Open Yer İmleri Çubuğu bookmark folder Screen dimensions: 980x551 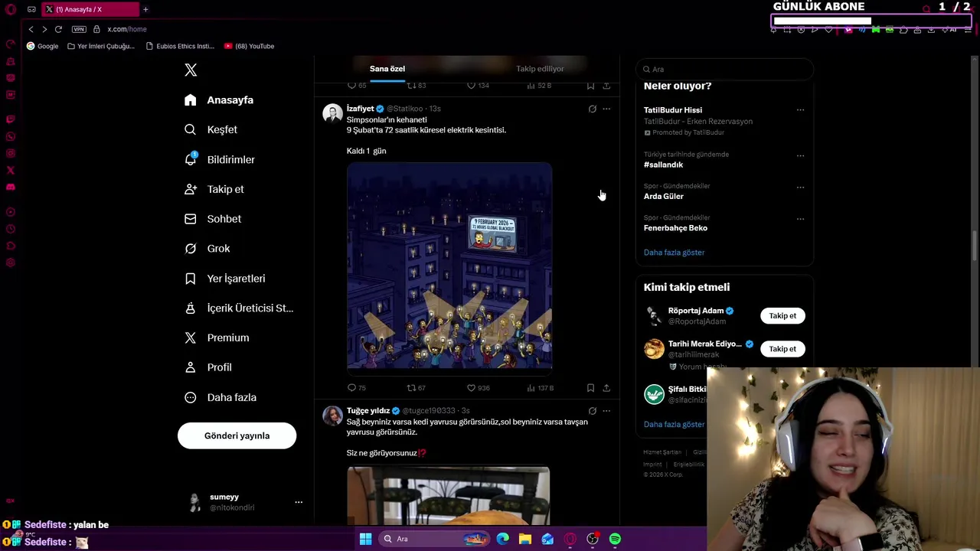101,46
